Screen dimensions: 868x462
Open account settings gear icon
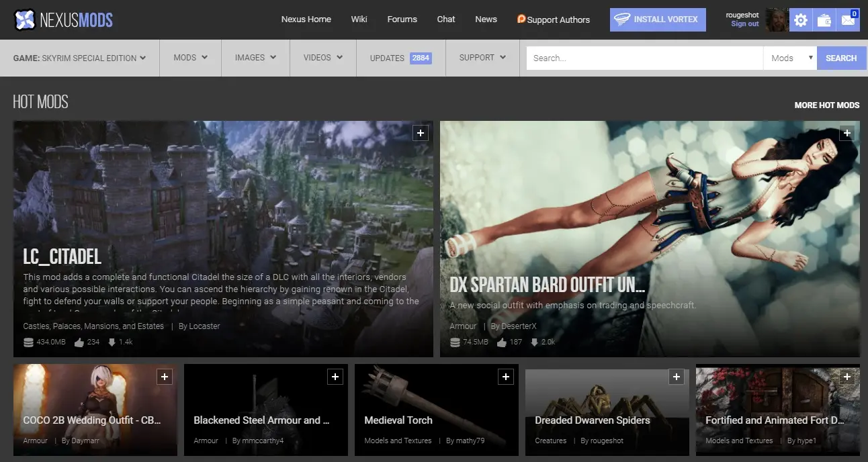pyautogui.click(x=800, y=20)
